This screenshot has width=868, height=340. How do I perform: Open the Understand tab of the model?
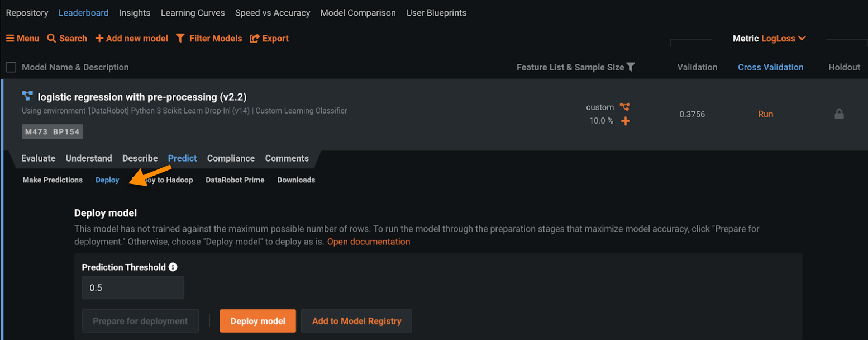(89, 158)
